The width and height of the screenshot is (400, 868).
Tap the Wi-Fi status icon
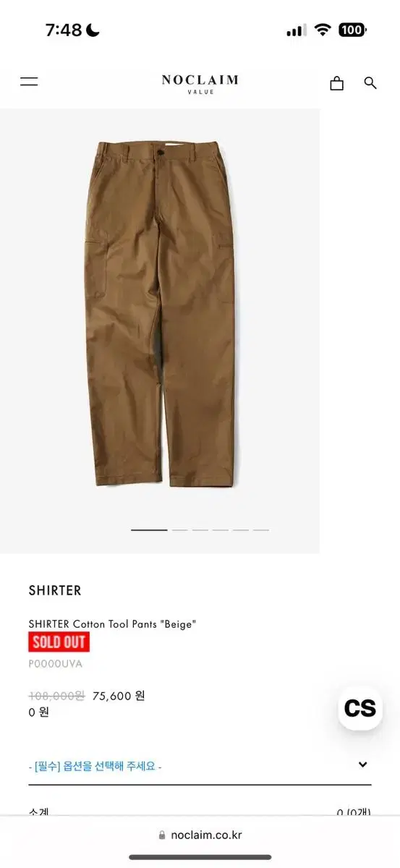click(x=323, y=30)
